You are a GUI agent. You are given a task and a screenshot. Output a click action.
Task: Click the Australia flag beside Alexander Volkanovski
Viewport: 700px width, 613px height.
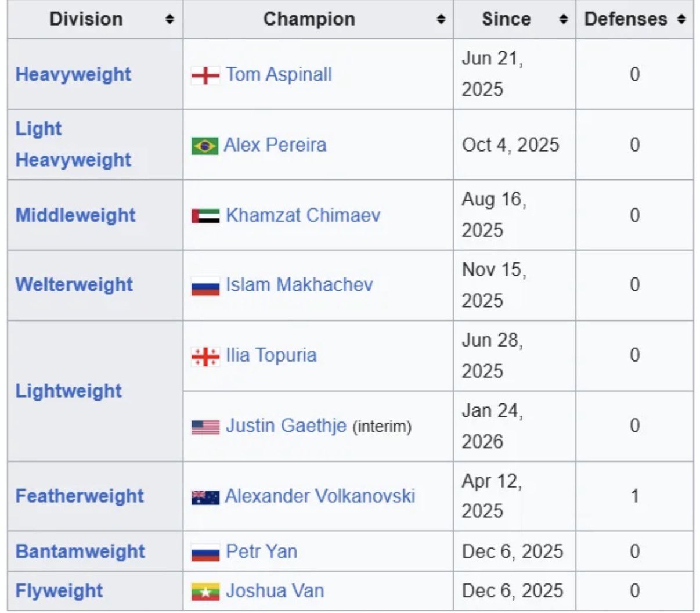click(x=205, y=497)
